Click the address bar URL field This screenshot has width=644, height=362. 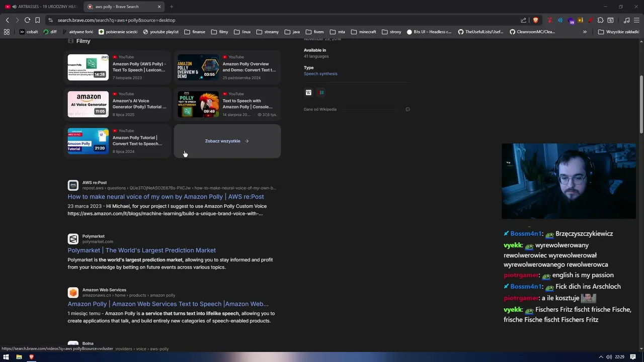pos(282,20)
